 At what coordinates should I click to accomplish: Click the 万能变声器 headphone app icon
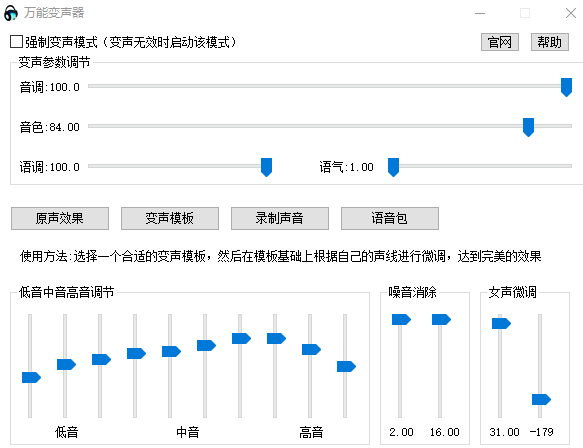pyautogui.click(x=11, y=13)
